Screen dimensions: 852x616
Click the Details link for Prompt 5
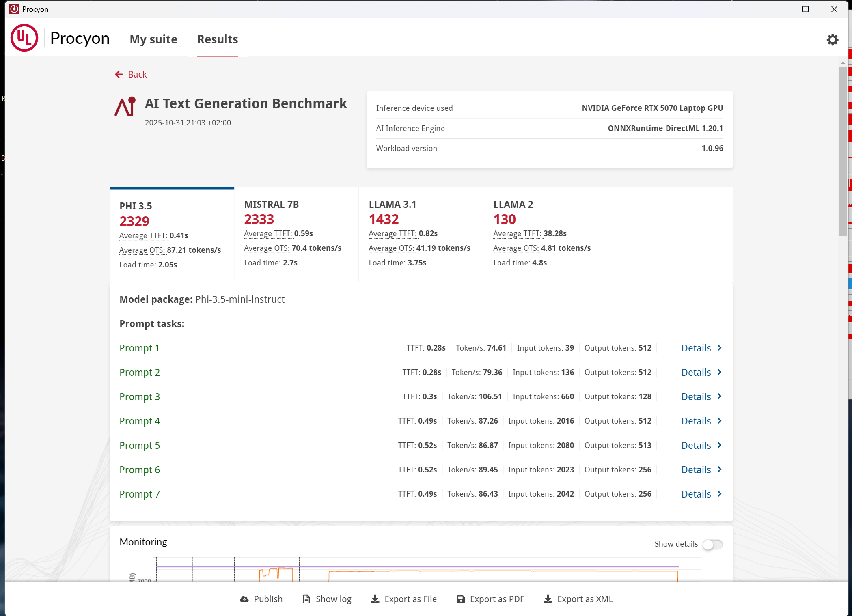pyautogui.click(x=696, y=445)
